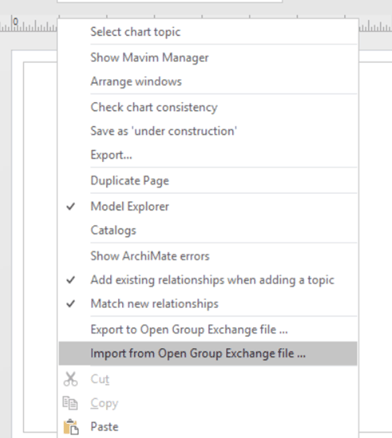Select Arrange windows entry

coord(136,82)
